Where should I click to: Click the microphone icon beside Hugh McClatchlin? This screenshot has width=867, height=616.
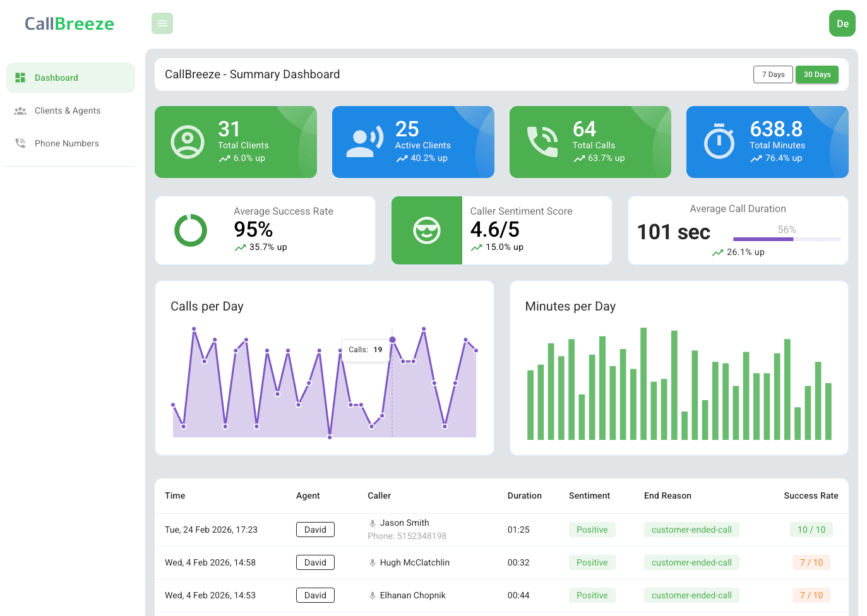(x=373, y=563)
